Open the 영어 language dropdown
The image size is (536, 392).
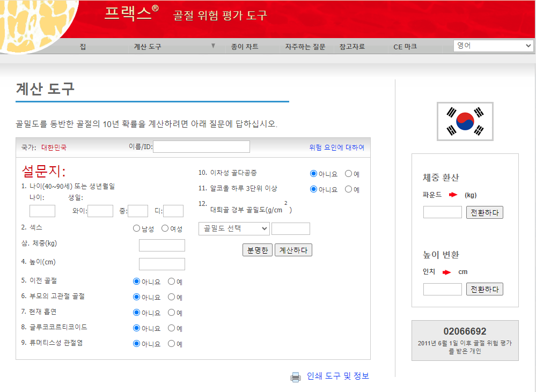coord(493,46)
